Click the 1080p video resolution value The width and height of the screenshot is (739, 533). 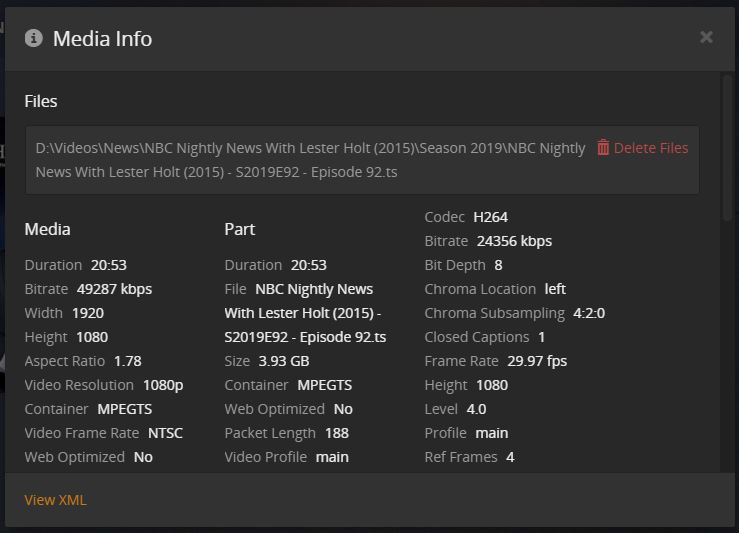[163, 385]
